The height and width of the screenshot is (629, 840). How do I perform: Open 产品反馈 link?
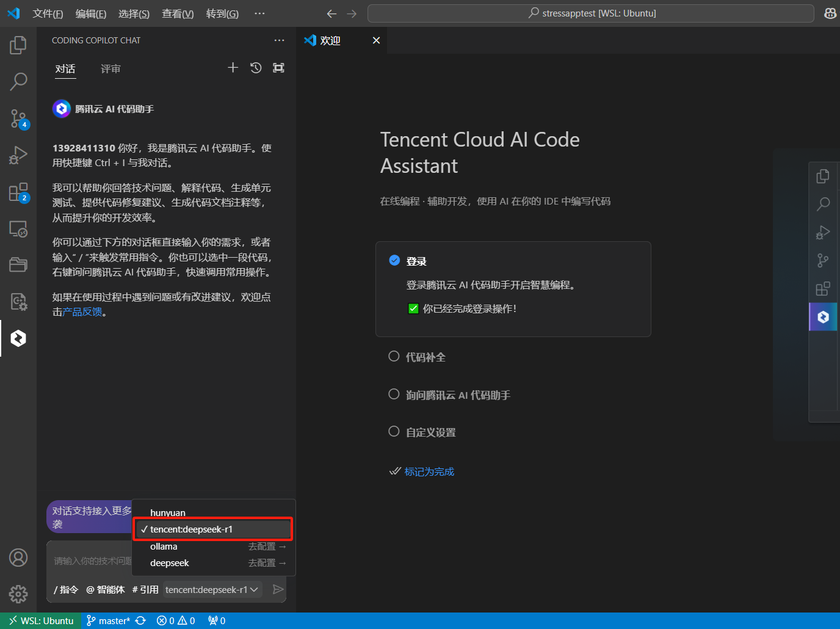pos(82,312)
